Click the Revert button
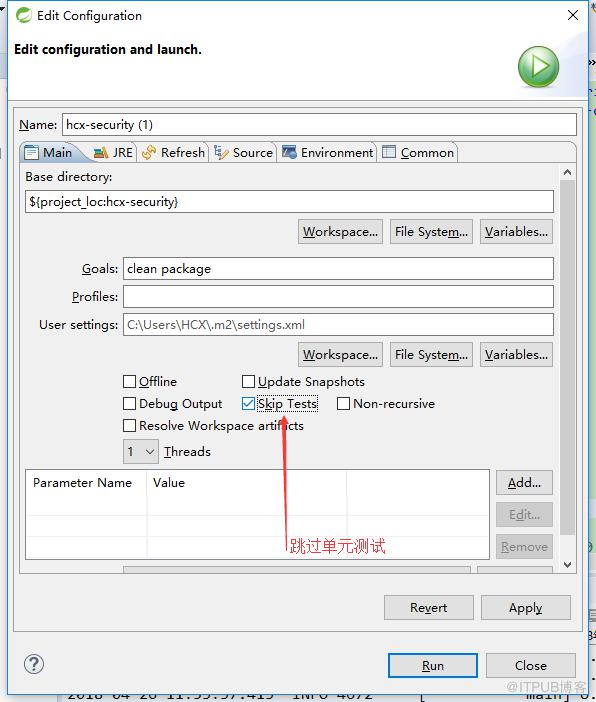The height and width of the screenshot is (702, 596). click(x=429, y=608)
